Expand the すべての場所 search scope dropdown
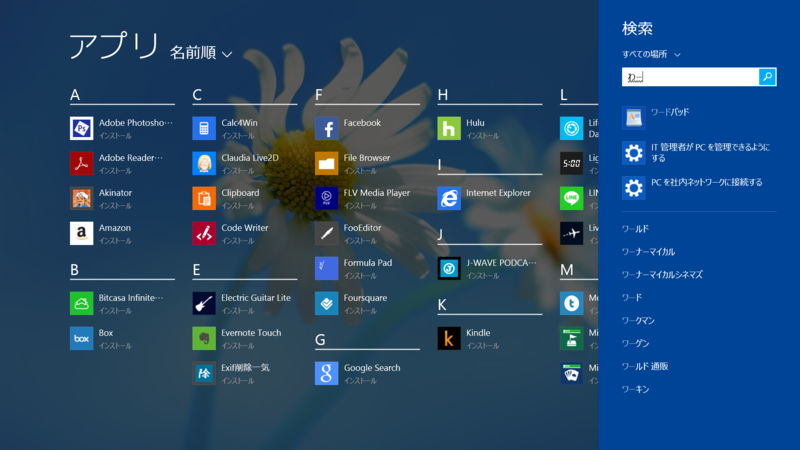800x450 pixels. click(651, 54)
